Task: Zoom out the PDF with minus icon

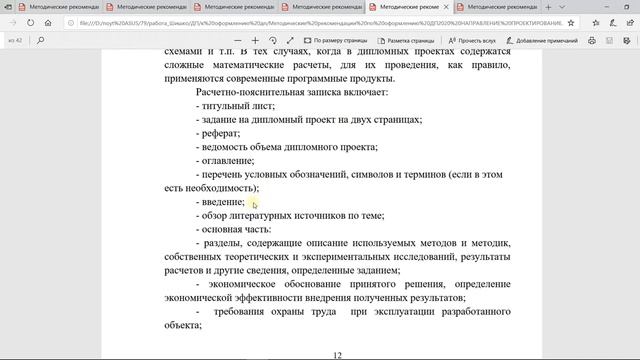Action: tap(238, 40)
